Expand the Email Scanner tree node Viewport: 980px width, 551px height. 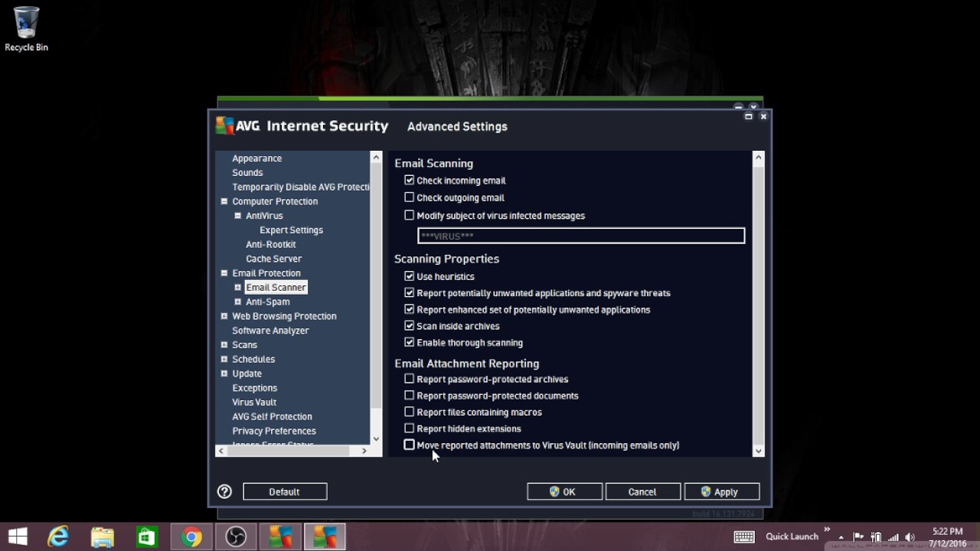pyautogui.click(x=237, y=287)
